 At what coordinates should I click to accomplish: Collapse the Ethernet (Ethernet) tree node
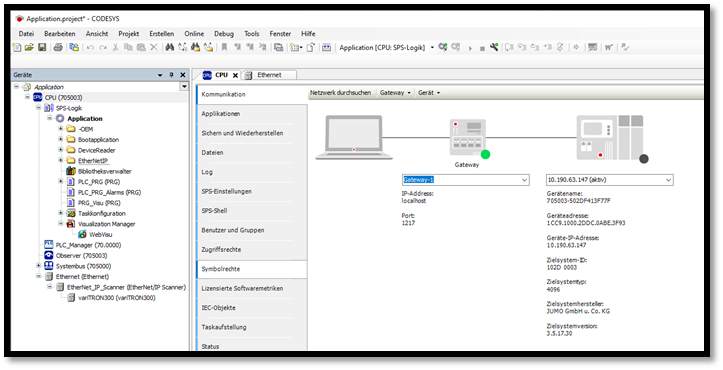[39, 276]
